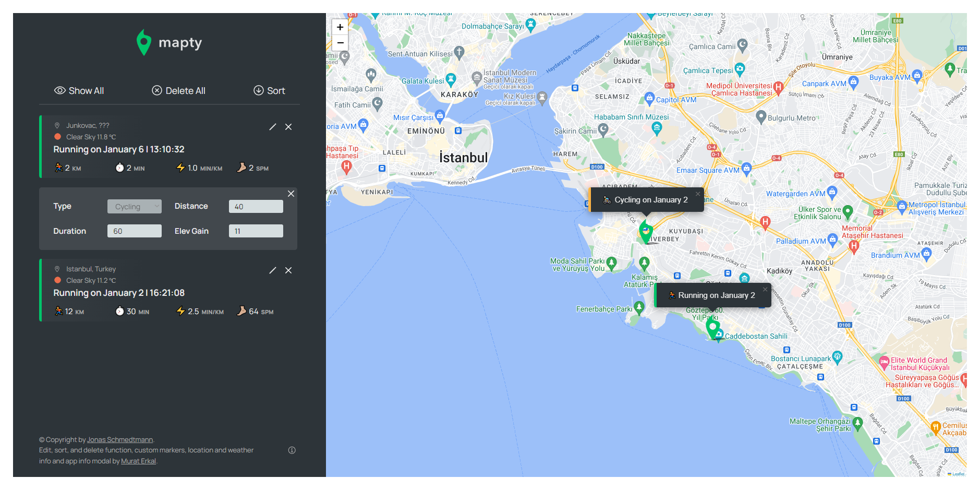Click the Fenerbahçe Parkı tree pin
980x490 pixels.
click(639, 307)
